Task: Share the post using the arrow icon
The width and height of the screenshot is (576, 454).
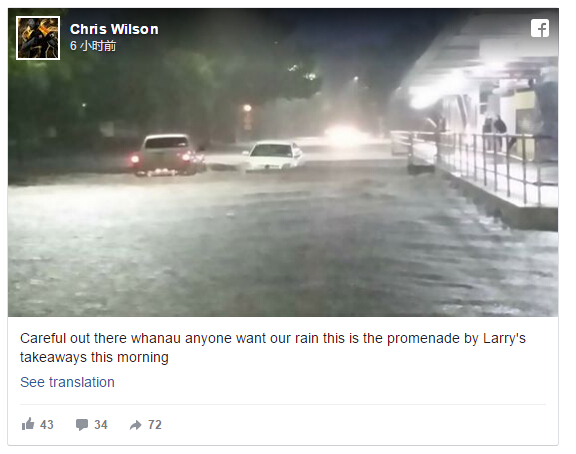Action: (136, 425)
